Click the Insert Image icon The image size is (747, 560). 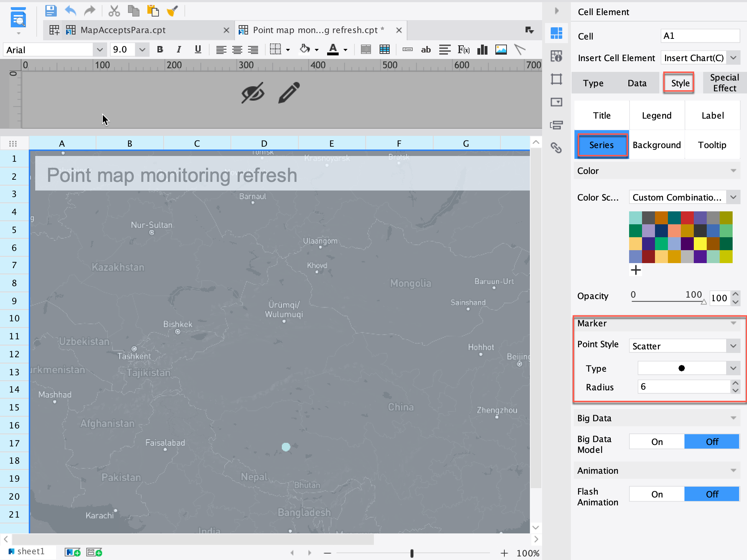tap(501, 50)
